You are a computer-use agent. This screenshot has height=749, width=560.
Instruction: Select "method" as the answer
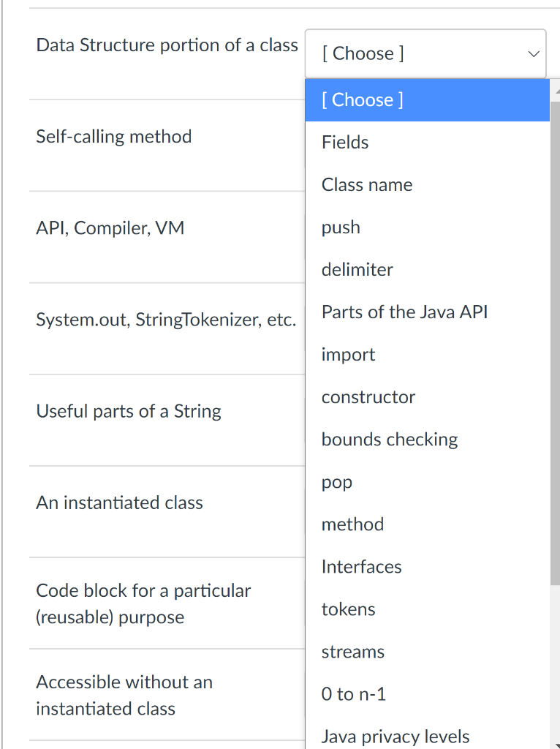pyautogui.click(x=352, y=524)
